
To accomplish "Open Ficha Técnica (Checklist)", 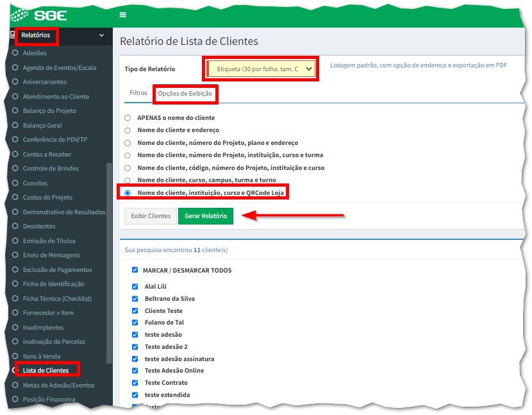I will pyautogui.click(x=57, y=298).
